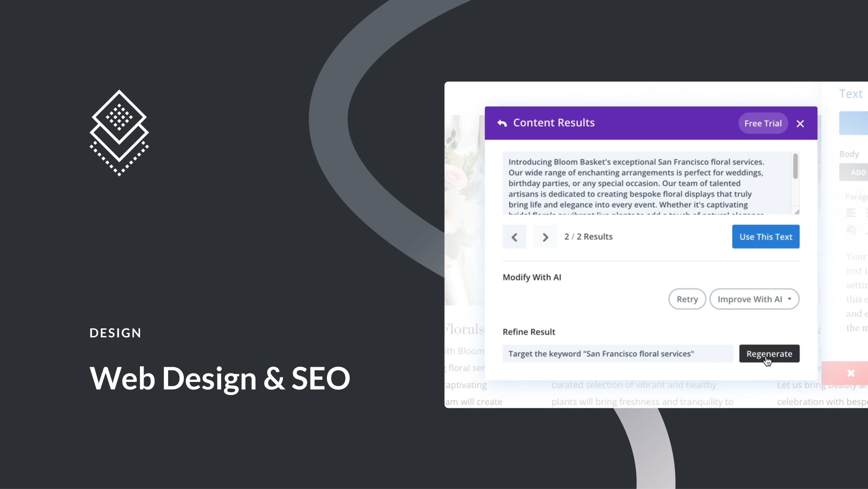Click the close X icon on Content Results

(800, 123)
